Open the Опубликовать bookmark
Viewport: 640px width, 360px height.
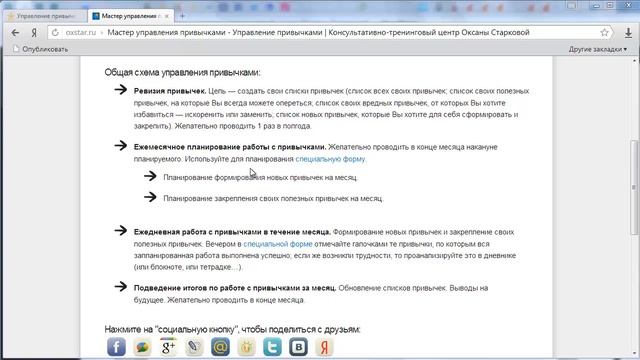(40, 49)
